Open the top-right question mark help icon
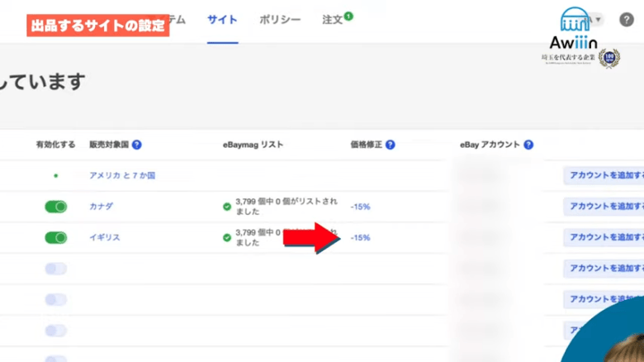644x362 pixels. (x=626, y=20)
